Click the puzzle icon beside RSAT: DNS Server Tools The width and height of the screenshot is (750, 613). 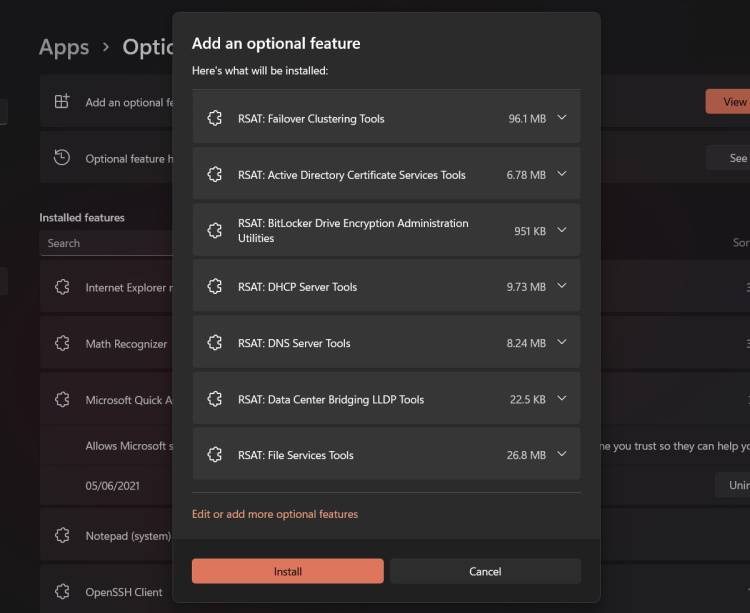pyautogui.click(x=215, y=343)
